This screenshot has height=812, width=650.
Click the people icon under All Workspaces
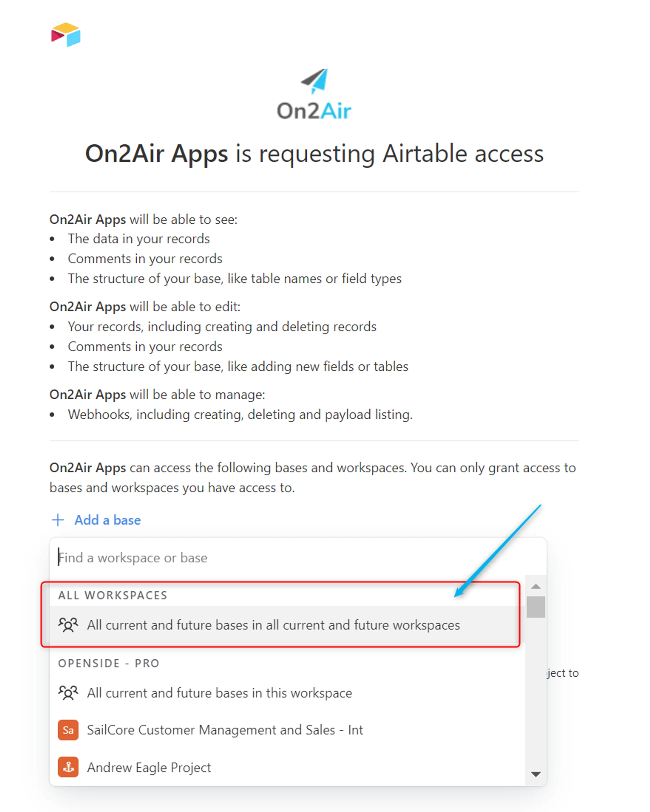pos(68,625)
